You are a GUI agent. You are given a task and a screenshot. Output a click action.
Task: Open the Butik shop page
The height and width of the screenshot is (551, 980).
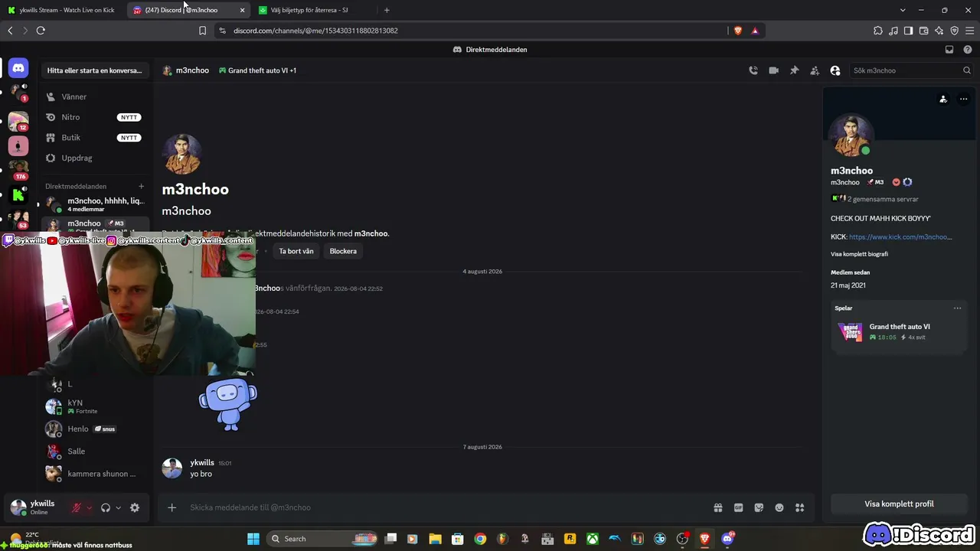click(95, 138)
